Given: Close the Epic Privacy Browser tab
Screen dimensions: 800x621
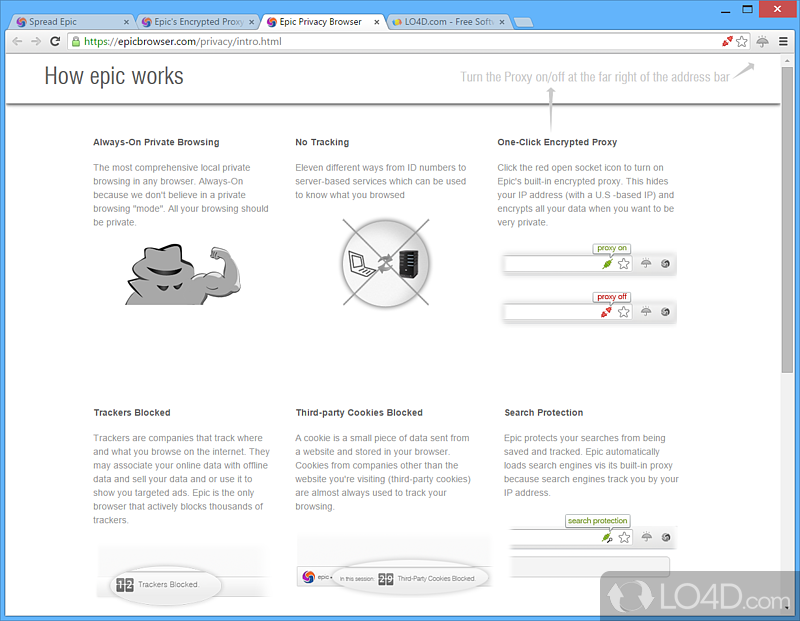Looking at the screenshot, I should 377,22.
